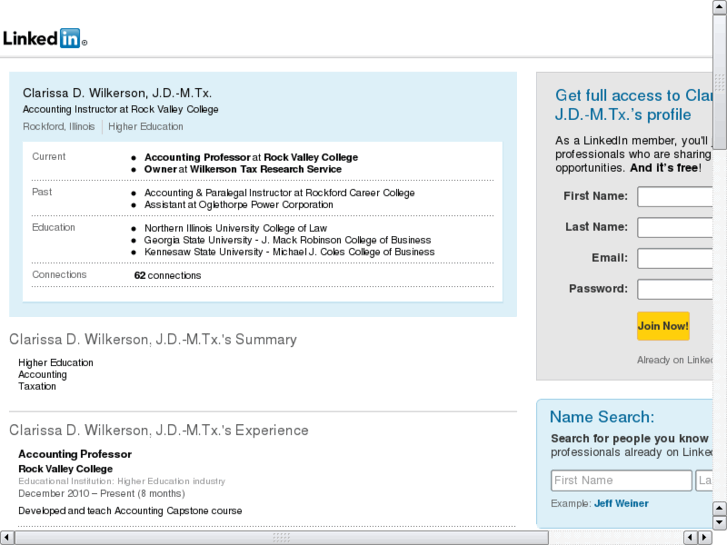Click Georgia State University education entry
The height and width of the screenshot is (545, 727).
point(287,240)
